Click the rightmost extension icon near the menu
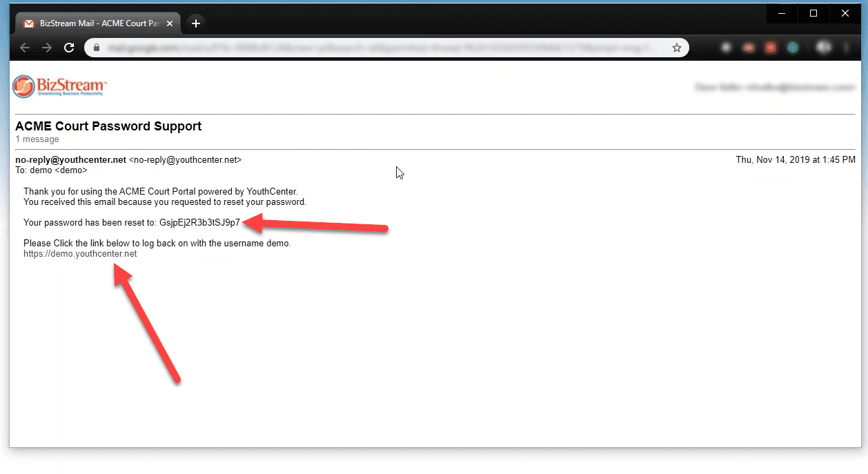Screen dimensions: 868x474 click(x=824, y=48)
